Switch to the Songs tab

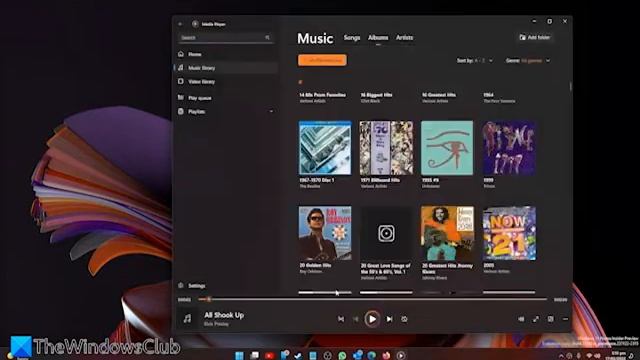click(x=352, y=38)
